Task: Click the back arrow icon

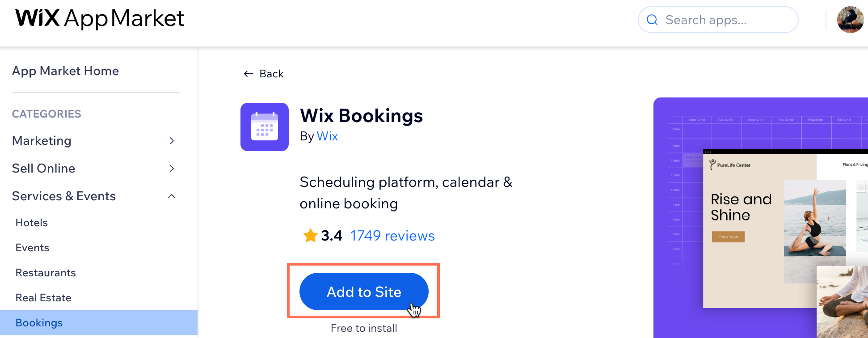Action: (x=249, y=74)
